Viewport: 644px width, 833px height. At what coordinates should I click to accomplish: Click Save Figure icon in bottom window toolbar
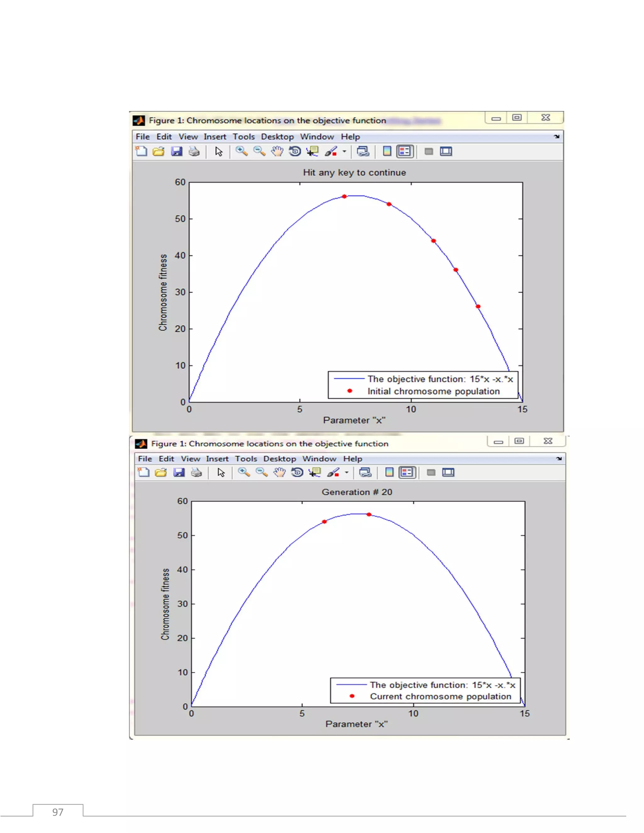pos(179,472)
